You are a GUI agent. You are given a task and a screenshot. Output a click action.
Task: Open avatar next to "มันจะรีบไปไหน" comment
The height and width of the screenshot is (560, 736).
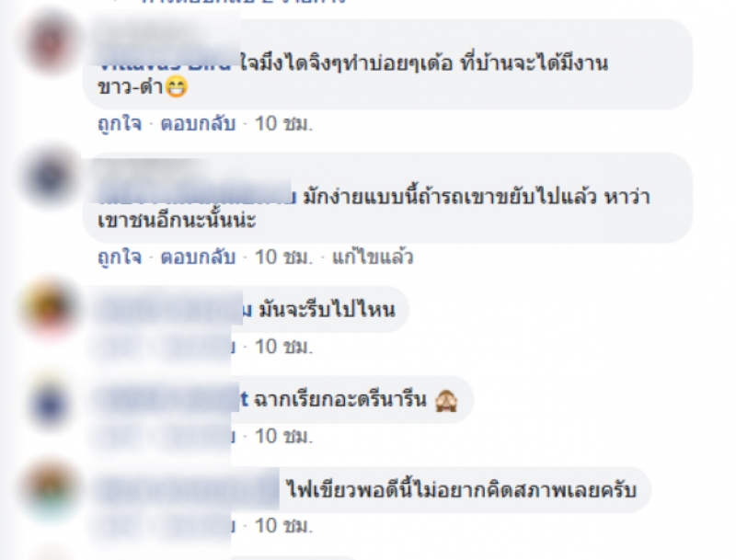pos(51,309)
